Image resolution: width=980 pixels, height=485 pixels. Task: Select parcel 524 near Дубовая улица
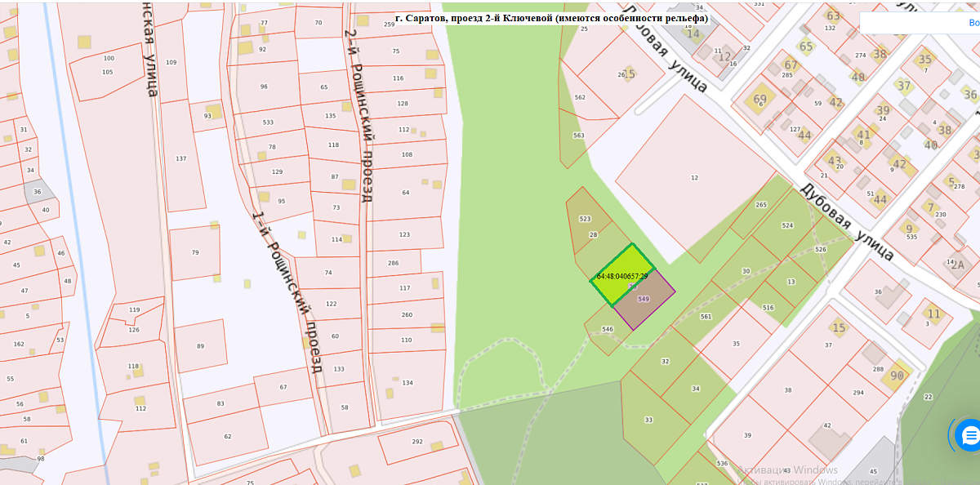(x=787, y=226)
